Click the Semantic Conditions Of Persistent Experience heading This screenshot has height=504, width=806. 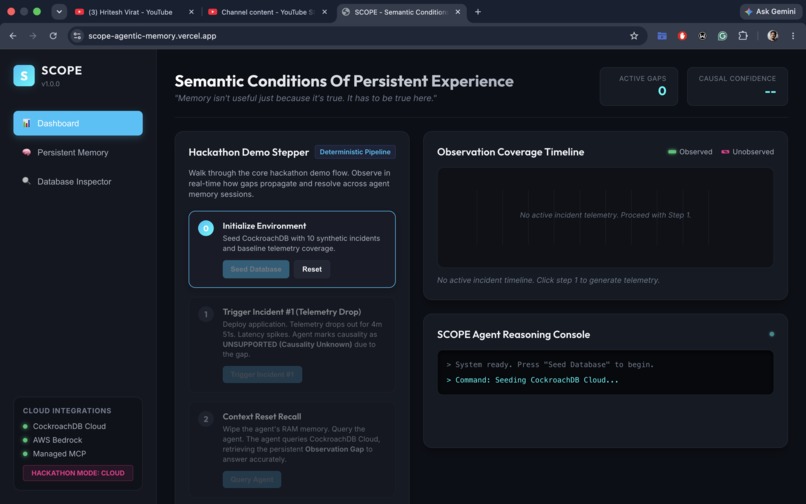tap(344, 81)
